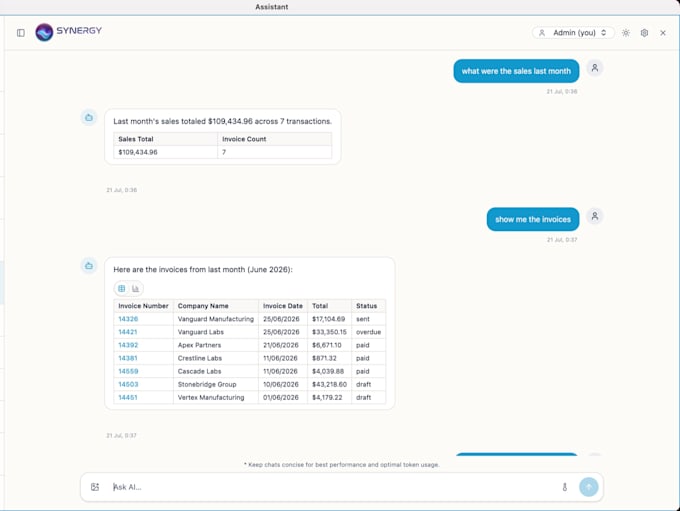The width and height of the screenshot is (680, 511).
Task: Click 'show me the invoices' message bubble
Action: click(x=533, y=219)
